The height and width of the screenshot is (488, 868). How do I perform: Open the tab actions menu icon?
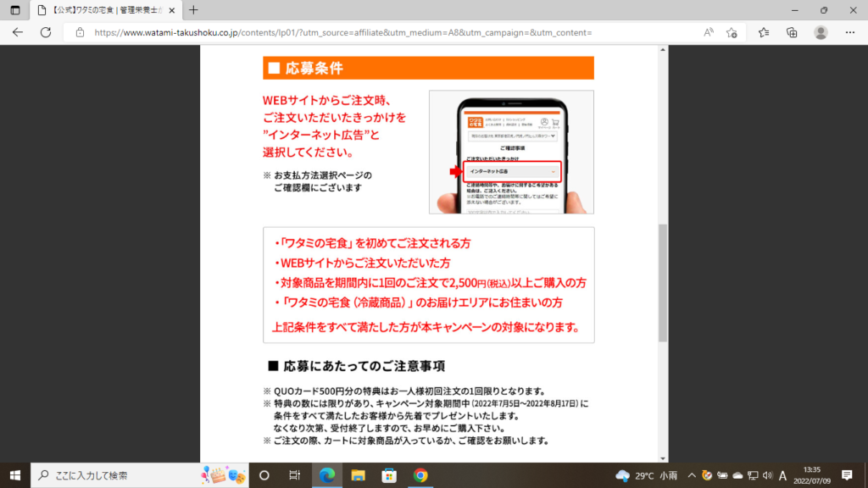(x=15, y=10)
